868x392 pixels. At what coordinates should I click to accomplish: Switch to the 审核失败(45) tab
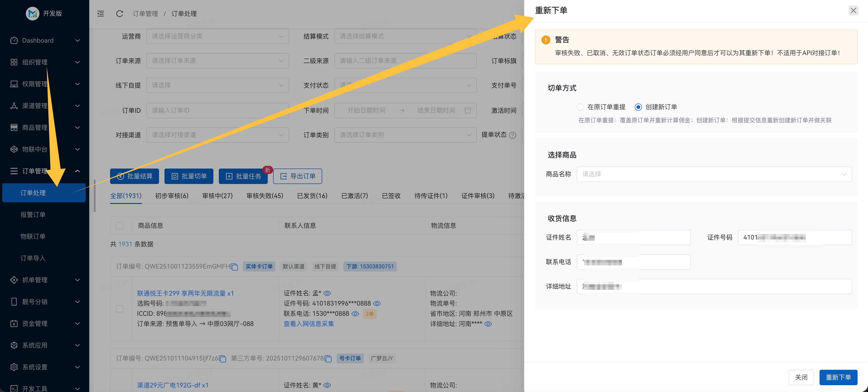tap(265, 196)
